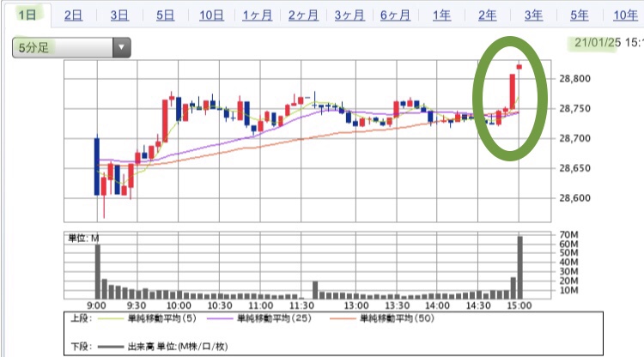
Task: Click the 70M volume axis label
Action: pyautogui.click(x=568, y=235)
